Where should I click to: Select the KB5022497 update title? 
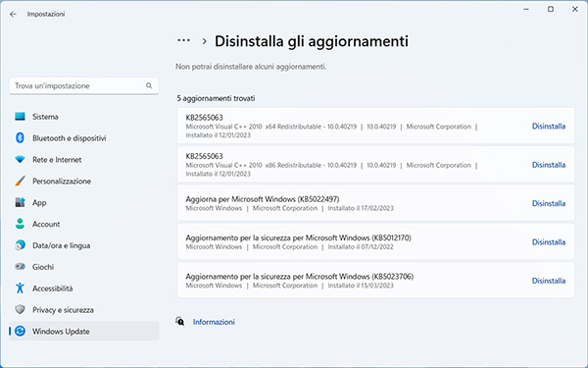263,199
